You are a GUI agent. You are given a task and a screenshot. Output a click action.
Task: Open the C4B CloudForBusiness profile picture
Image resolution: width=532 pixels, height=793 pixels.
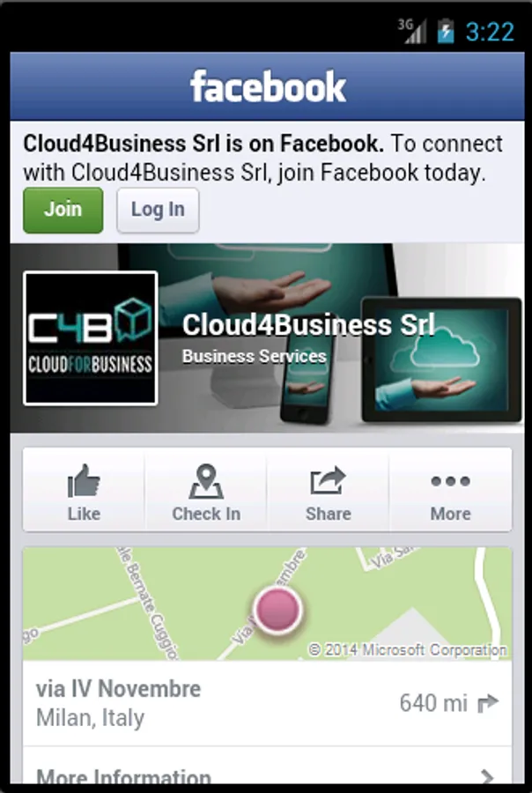[x=91, y=338]
